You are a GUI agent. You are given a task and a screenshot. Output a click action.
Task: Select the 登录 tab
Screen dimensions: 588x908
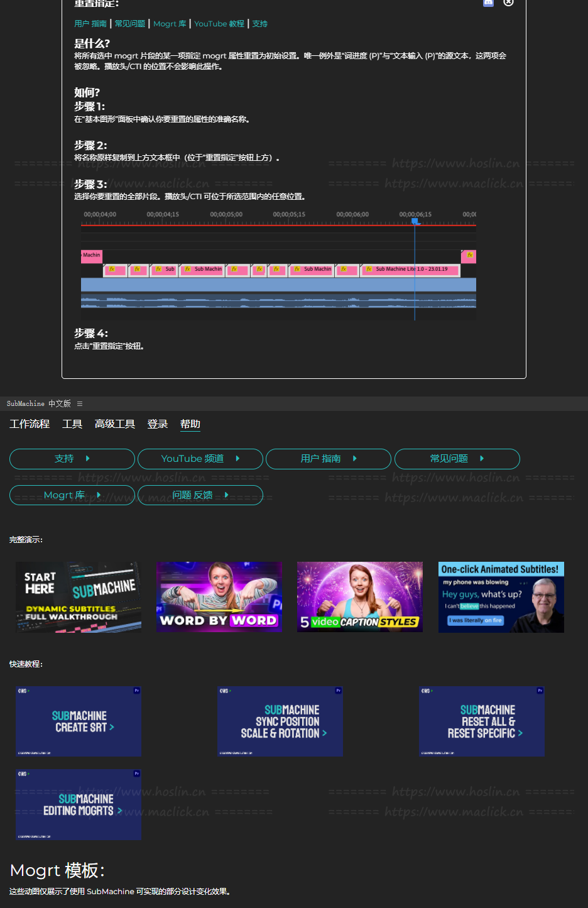158,424
